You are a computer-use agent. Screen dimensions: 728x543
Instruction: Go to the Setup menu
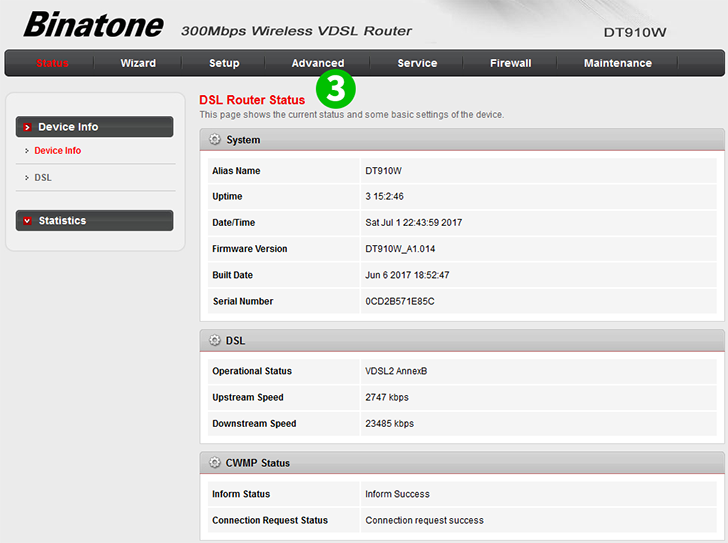pos(224,63)
